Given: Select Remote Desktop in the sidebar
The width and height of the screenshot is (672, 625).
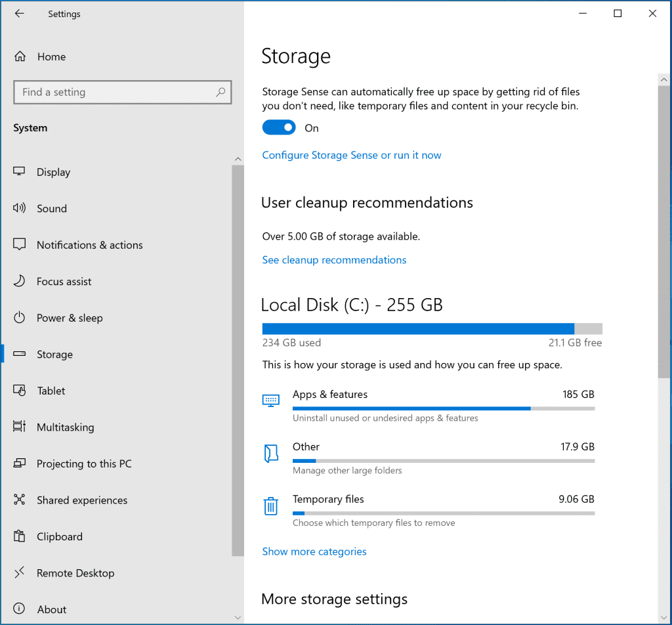Looking at the screenshot, I should coord(75,573).
